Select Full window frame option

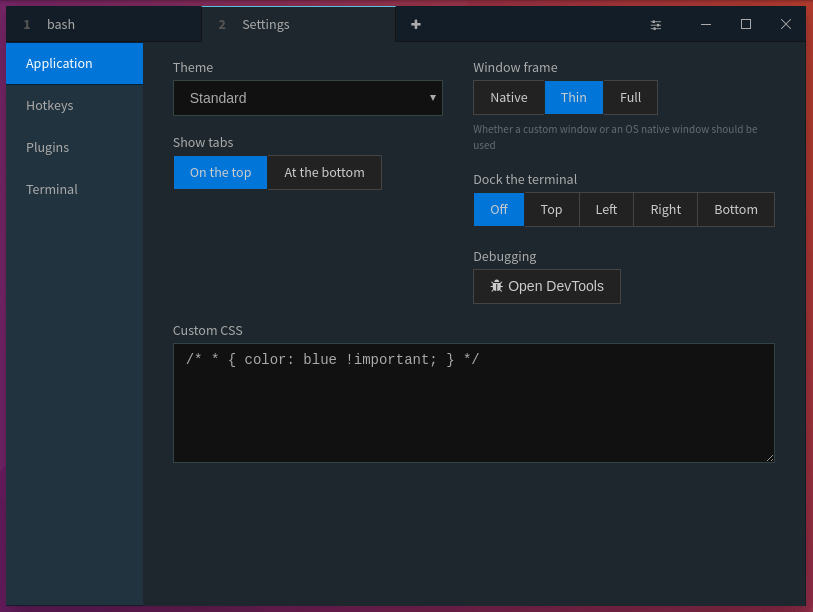(x=630, y=97)
